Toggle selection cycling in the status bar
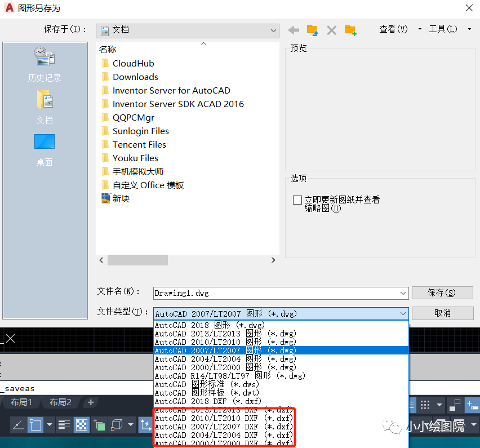The image size is (480, 448). [x=99, y=425]
